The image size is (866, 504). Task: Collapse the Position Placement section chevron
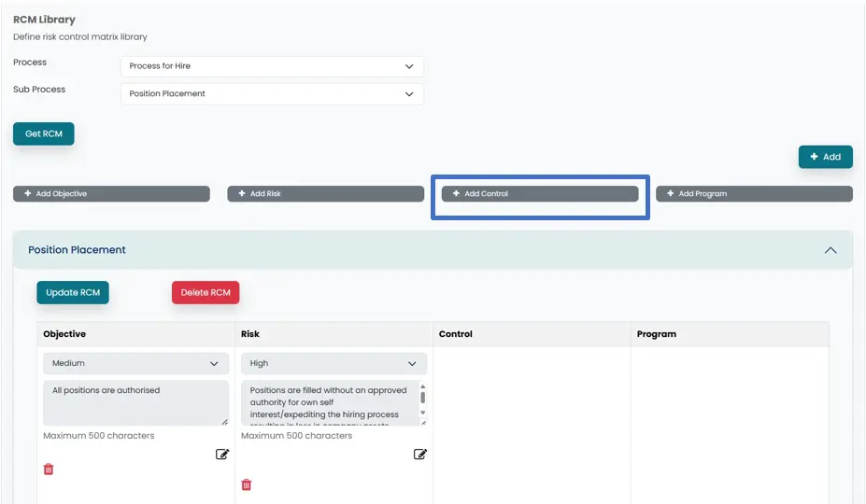tap(831, 250)
